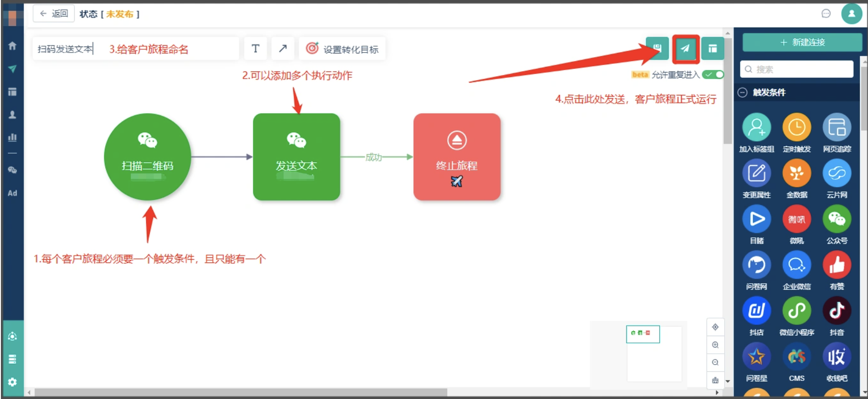868x399 pixels.
Task: Open the Ad icon in left sidebar
Action: (12, 193)
